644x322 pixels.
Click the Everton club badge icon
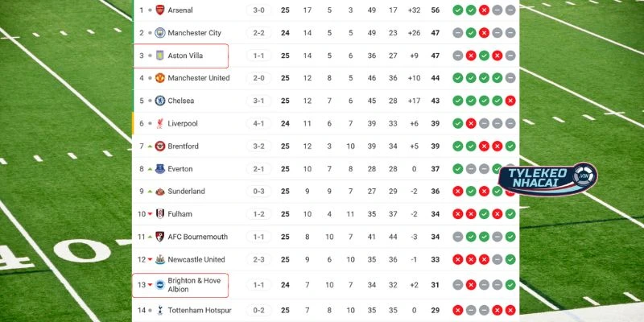159,169
